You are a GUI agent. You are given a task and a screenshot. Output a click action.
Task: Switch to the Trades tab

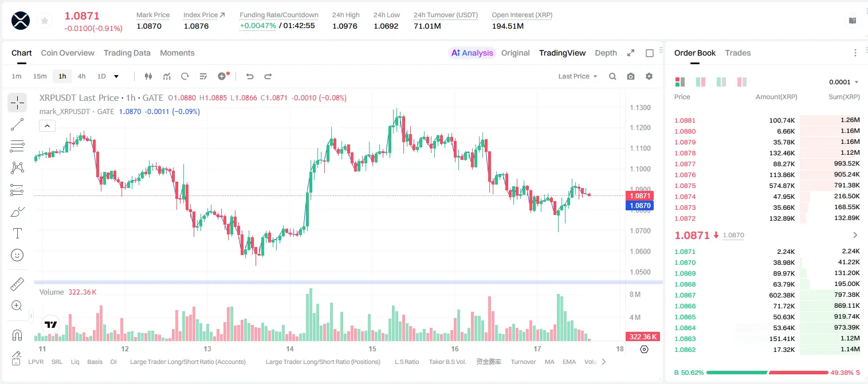[738, 53]
